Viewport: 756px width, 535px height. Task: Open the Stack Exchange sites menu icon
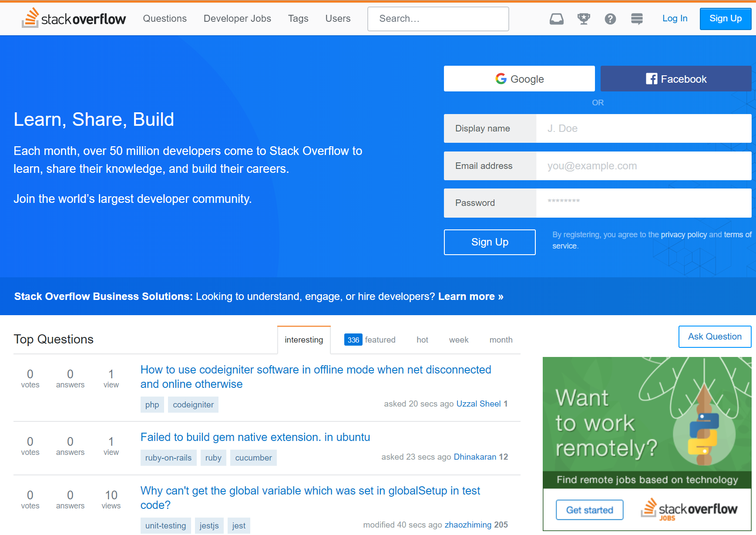637,19
